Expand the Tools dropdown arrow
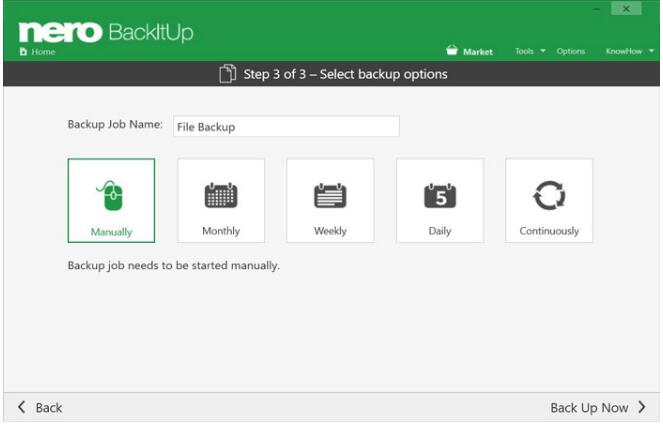 pos(543,51)
